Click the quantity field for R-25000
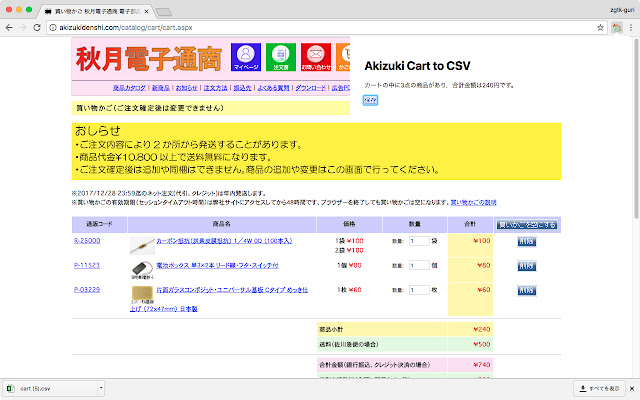Screen dimensions: 640x400 click(x=419, y=241)
